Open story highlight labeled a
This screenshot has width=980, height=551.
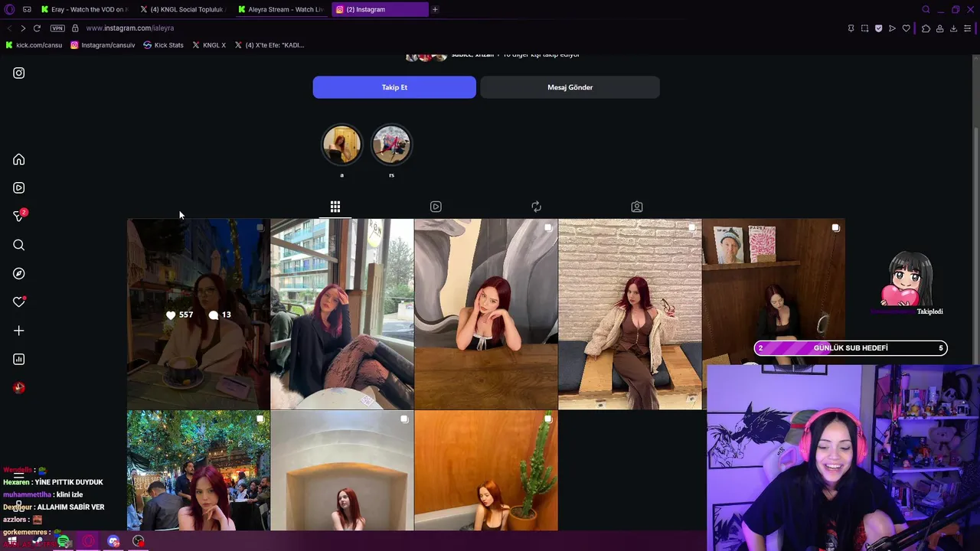tap(341, 145)
